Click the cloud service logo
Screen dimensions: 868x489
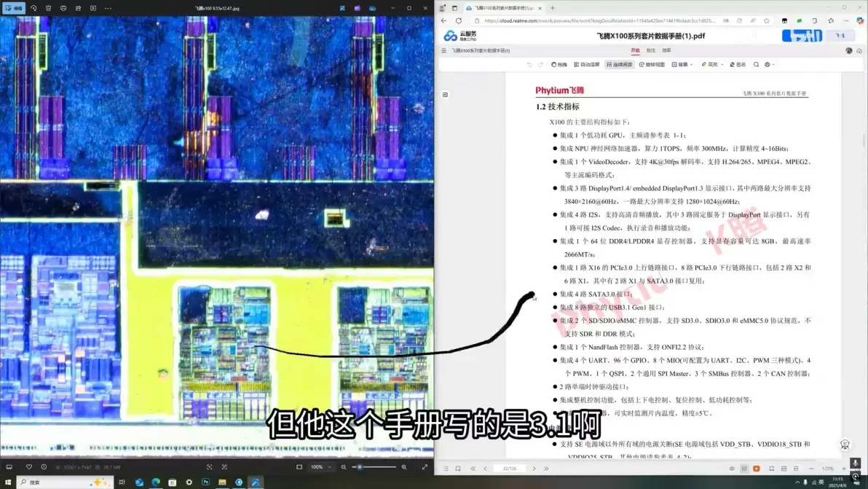pyautogui.click(x=460, y=36)
